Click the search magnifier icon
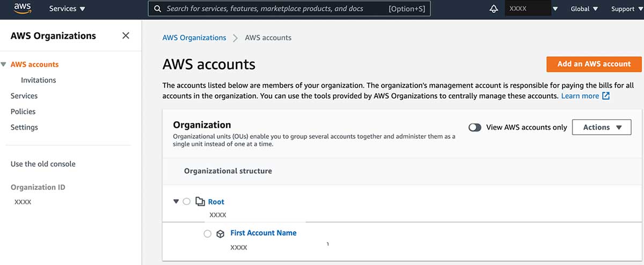The height and width of the screenshot is (265, 644). click(158, 9)
